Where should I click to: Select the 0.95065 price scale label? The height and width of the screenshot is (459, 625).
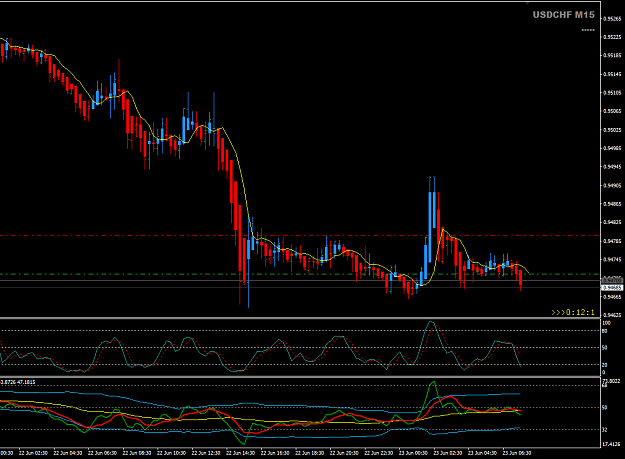(613, 111)
